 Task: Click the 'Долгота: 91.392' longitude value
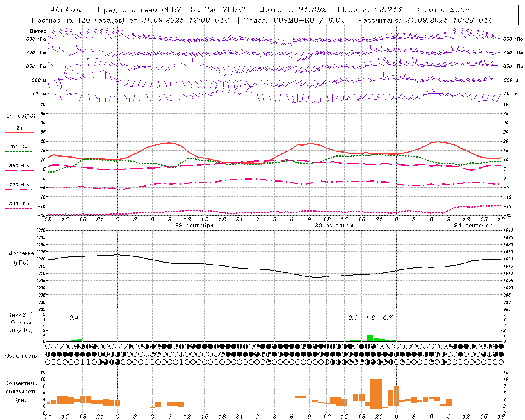click(293, 10)
